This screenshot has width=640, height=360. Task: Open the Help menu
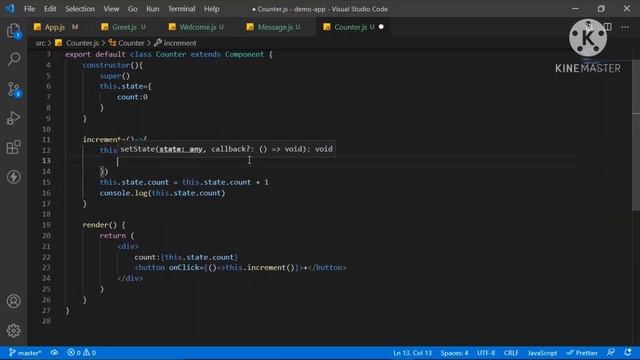[212, 9]
